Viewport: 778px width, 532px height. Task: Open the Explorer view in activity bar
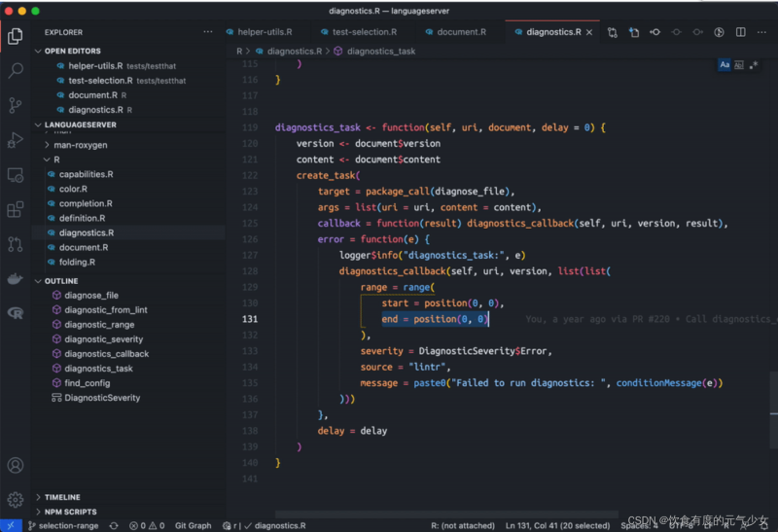pyautogui.click(x=15, y=36)
